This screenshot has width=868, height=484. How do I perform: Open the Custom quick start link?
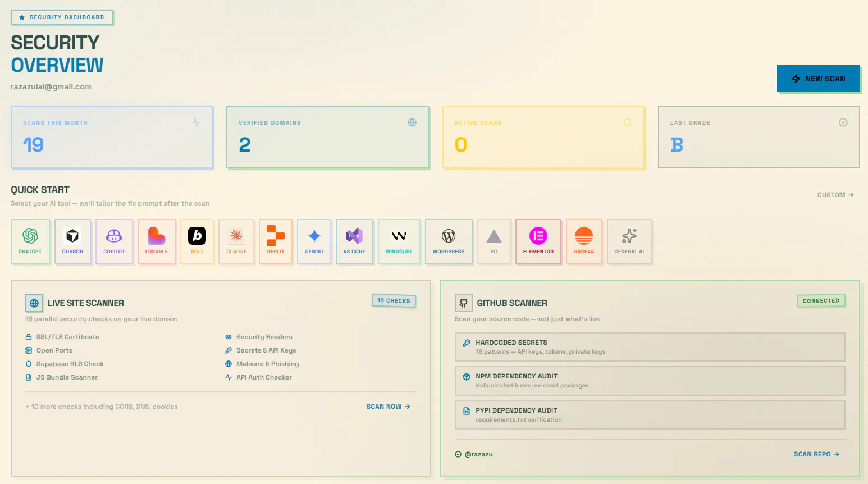(x=835, y=195)
